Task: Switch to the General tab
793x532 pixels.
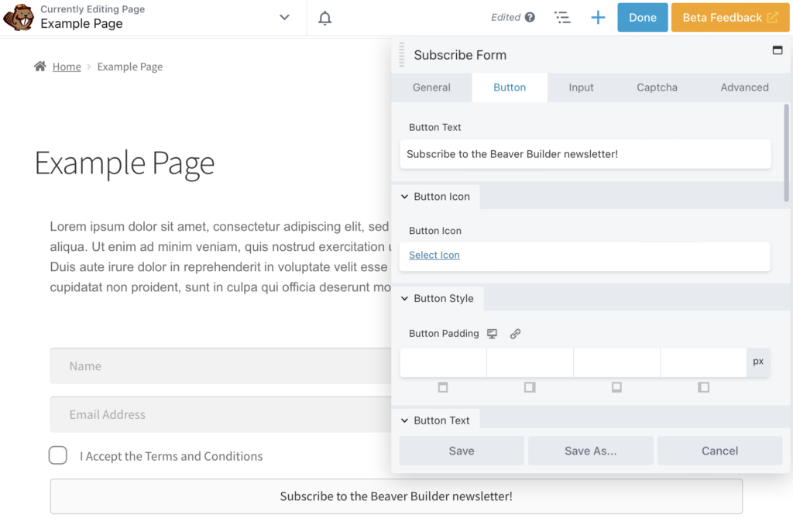Action: pos(431,88)
